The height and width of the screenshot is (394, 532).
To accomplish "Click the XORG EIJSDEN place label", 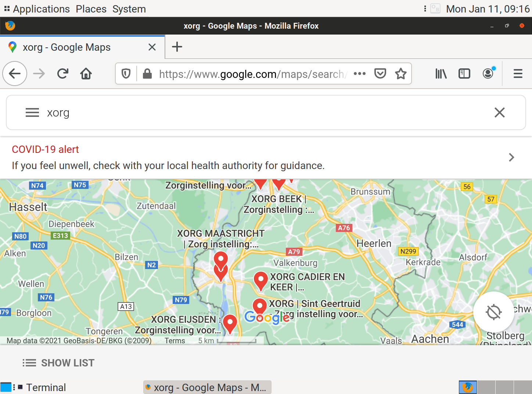I will click(178, 325).
